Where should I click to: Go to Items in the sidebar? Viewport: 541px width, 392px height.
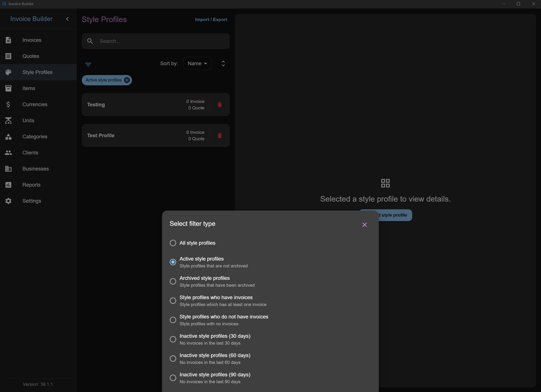click(38, 88)
